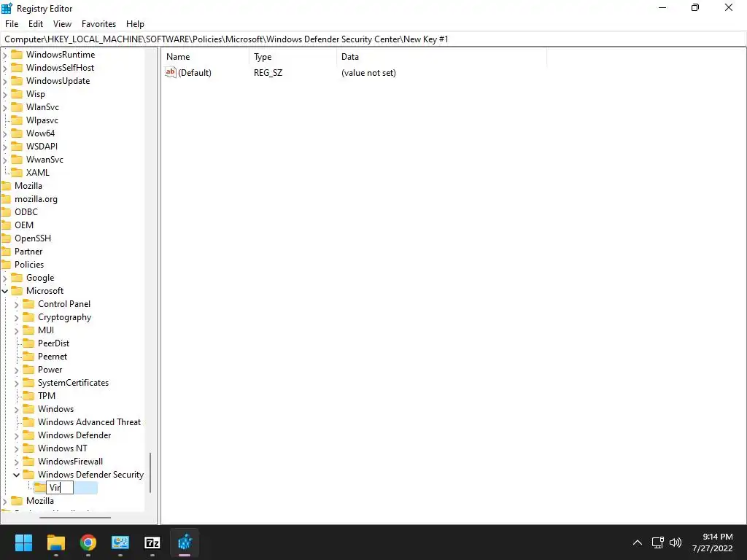
Task: Expand the WindowsSelfHost key
Action: [x=5, y=68]
